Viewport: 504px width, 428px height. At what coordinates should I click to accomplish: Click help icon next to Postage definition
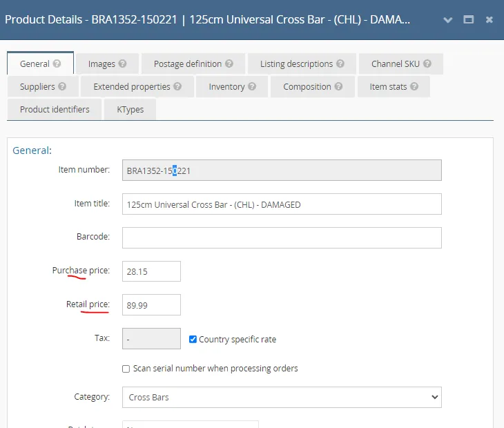coord(229,64)
